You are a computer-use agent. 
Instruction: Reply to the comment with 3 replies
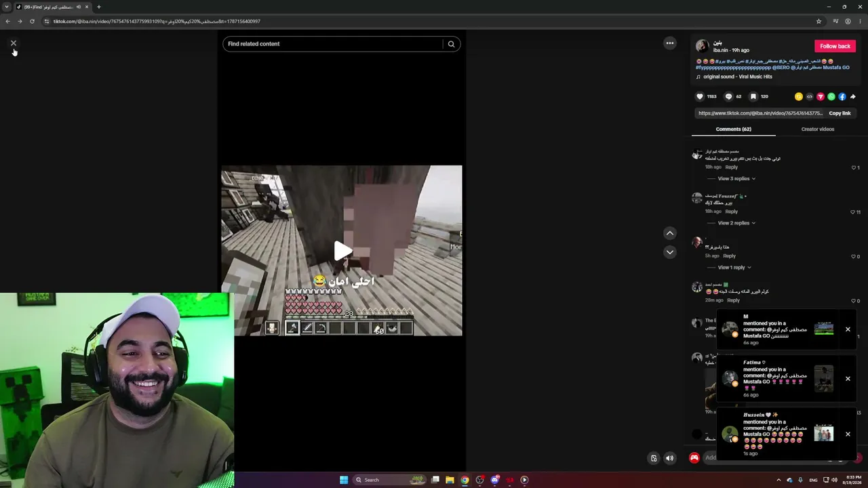(x=731, y=167)
